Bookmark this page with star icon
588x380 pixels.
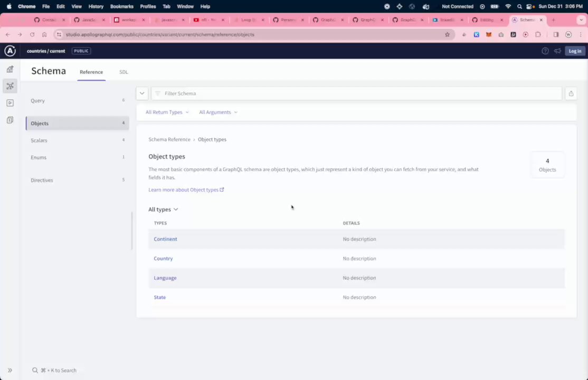tap(447, 34)
